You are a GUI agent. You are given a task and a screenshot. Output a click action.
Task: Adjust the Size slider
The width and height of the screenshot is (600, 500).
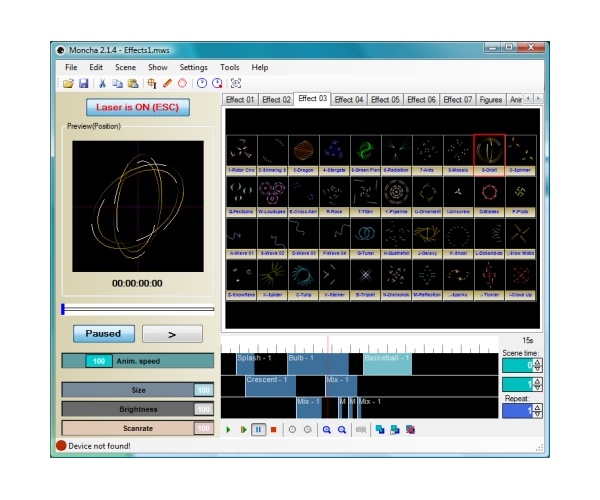[138, 390]
